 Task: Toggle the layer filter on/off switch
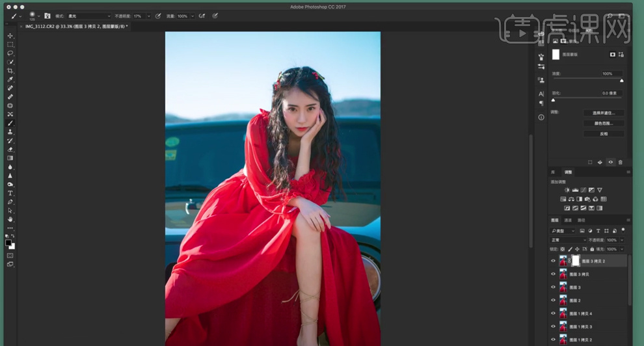[x=623, y=230]
